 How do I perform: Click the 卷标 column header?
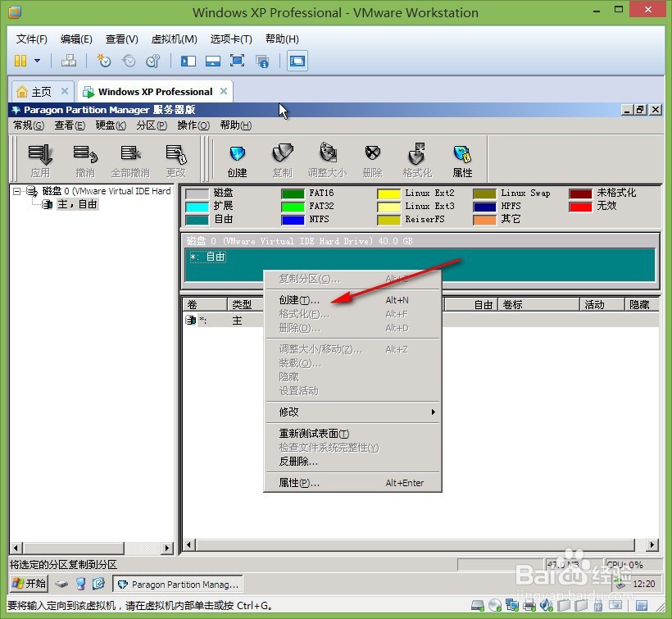(x=538, y=304)
